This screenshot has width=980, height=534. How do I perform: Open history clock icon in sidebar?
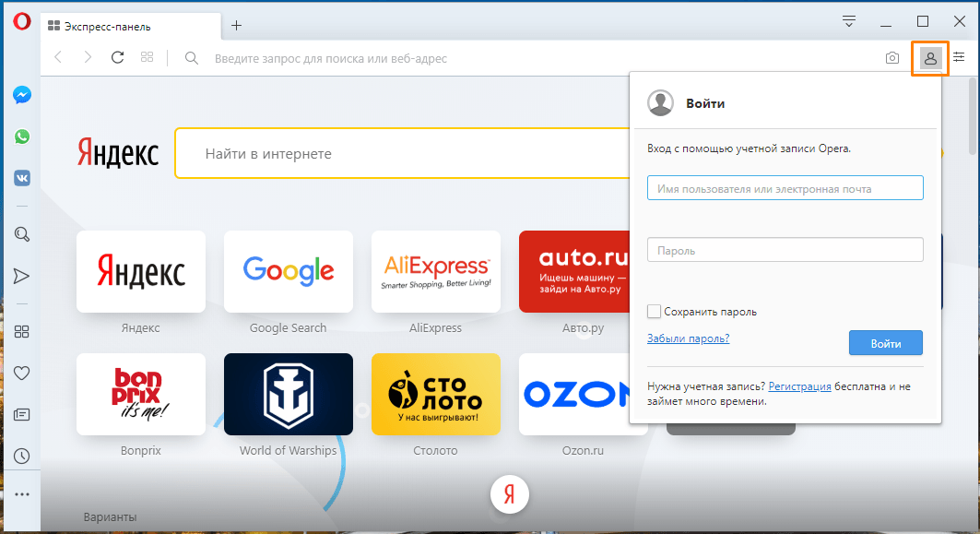(22, 456)
